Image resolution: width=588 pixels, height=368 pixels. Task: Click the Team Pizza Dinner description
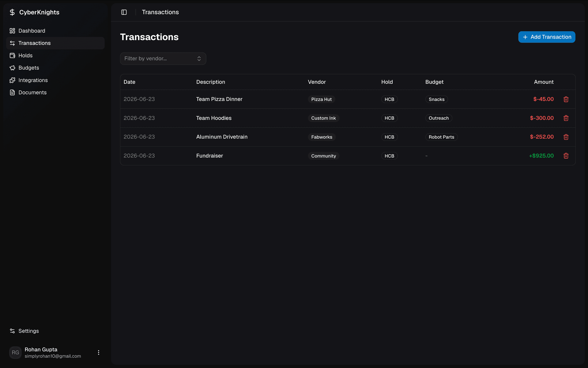219,99
